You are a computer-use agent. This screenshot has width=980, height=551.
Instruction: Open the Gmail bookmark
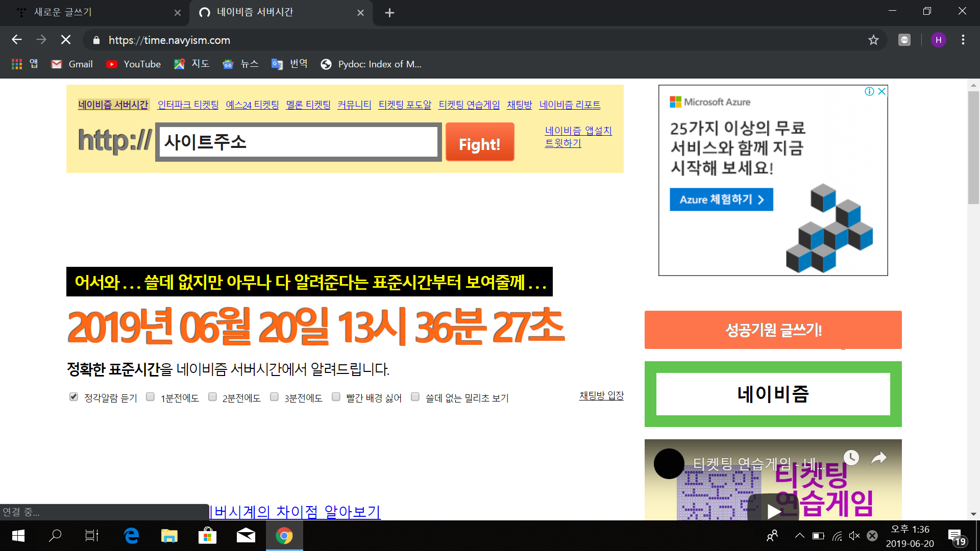click(x=72, y=64)
